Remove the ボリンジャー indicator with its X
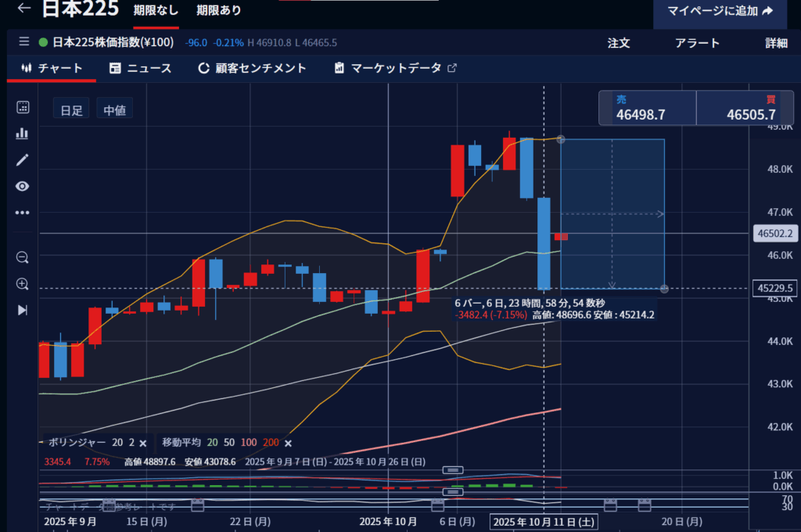This screenshot has width=801, height=532. pyautogui.click(x=143, y=443)
